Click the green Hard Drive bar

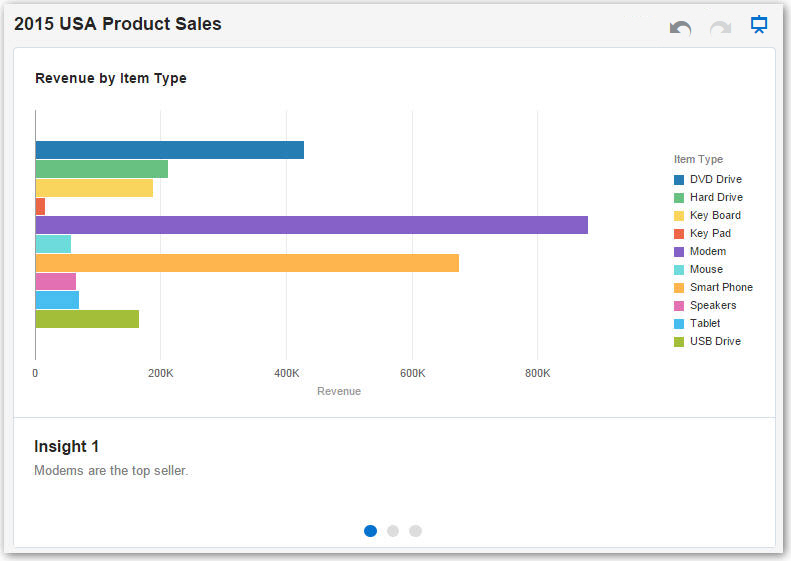click(x=102, y=169)
